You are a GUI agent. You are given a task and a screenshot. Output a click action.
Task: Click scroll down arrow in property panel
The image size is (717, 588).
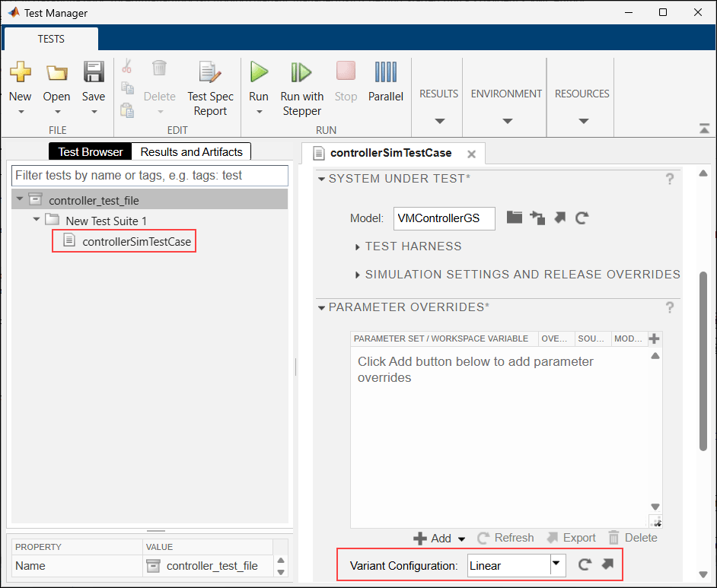[x=281, y=572]
